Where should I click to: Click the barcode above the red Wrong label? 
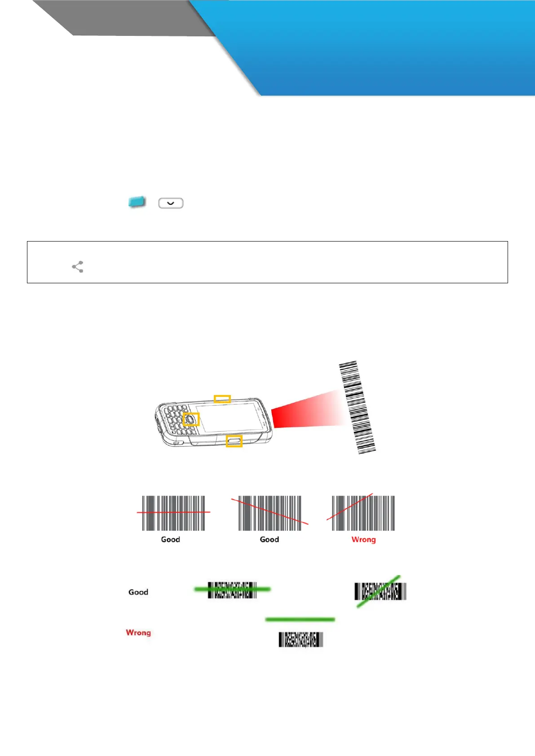click(x=363, y=513)
